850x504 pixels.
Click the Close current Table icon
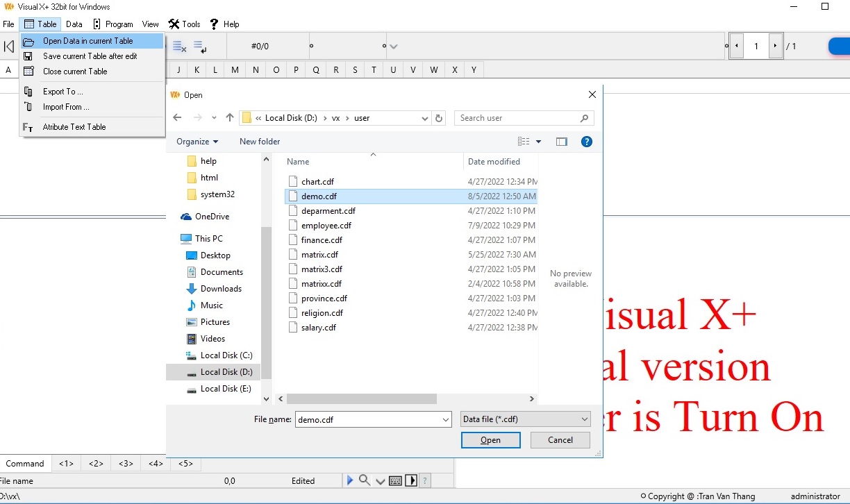tap(27, 72)
